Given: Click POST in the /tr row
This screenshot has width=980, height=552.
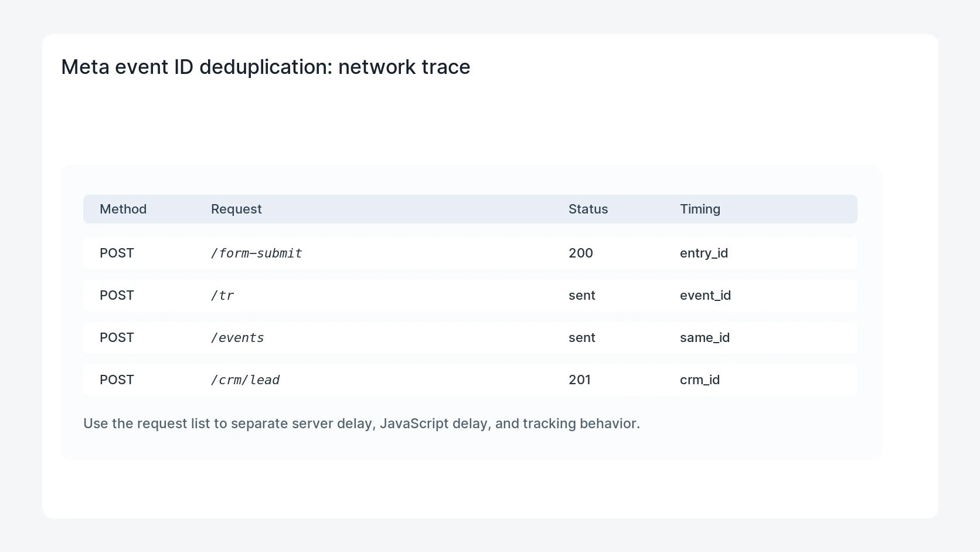Looking at the screenshot, I should click(x=117, y=295).
